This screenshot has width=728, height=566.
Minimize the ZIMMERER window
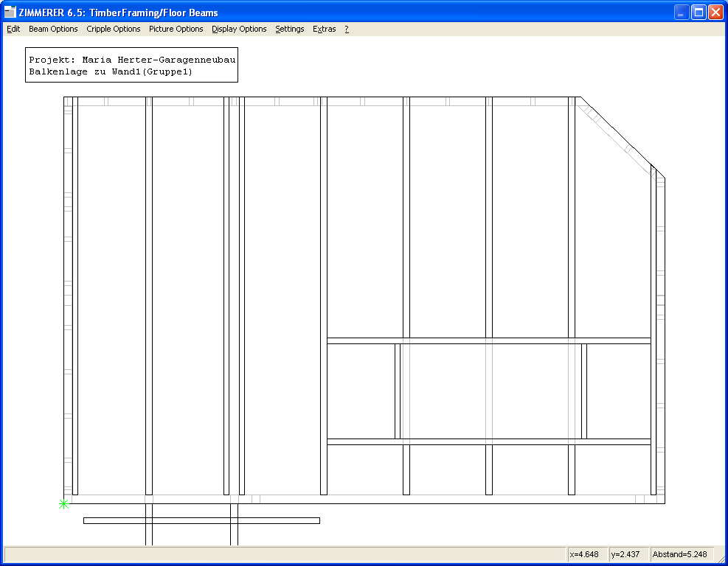tap(681, 12)
